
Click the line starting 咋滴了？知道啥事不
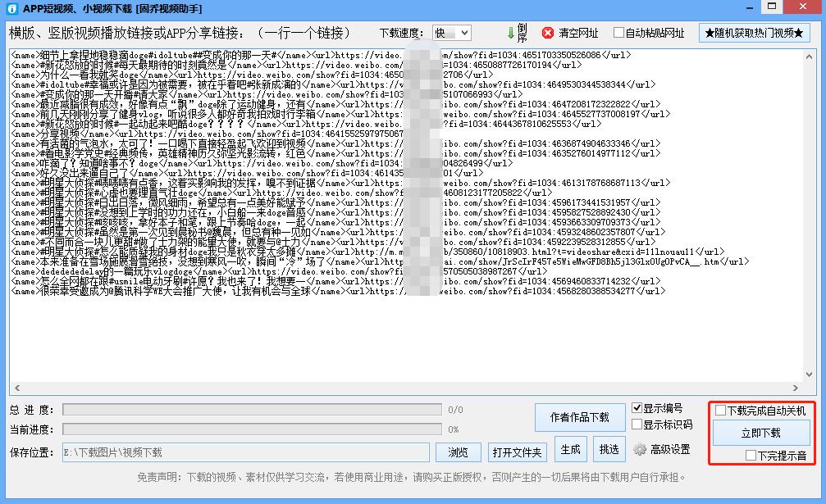tap(262, 163)
